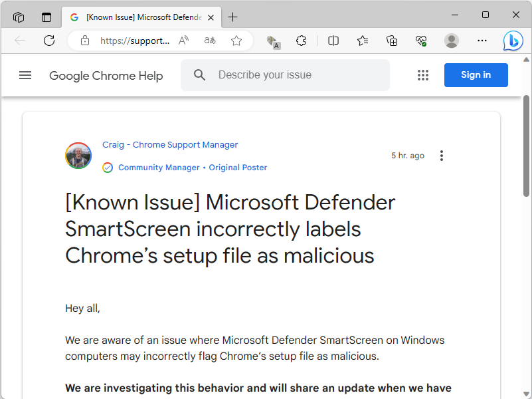Toggle vertical tabs layout
Screen dimensions: 532x399
pos(46,17)
